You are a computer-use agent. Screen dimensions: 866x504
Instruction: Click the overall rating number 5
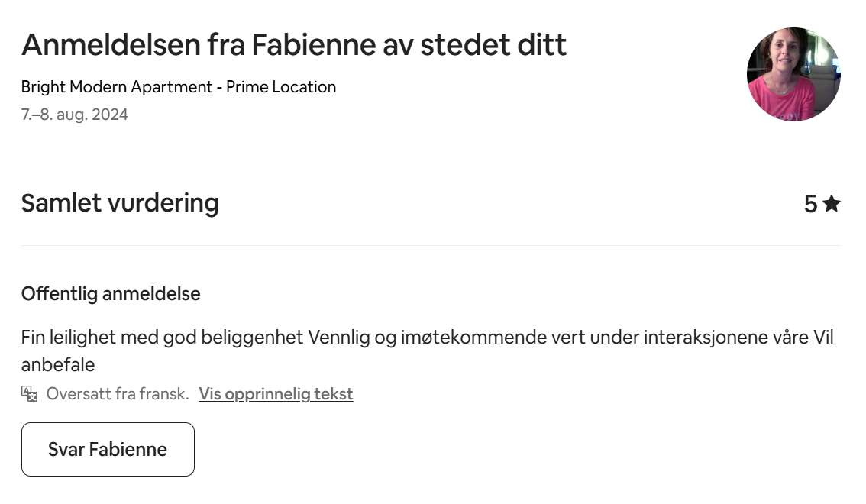pos(810,204)
